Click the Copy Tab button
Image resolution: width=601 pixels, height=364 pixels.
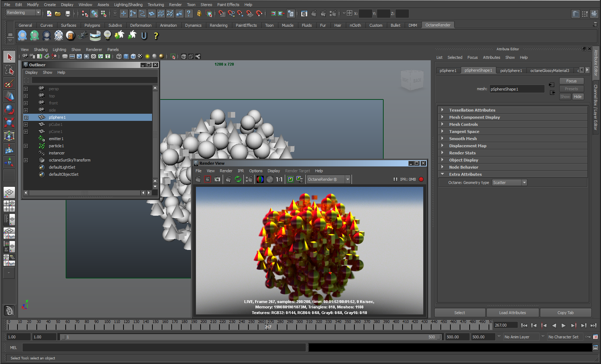click(x=565, y=313)
